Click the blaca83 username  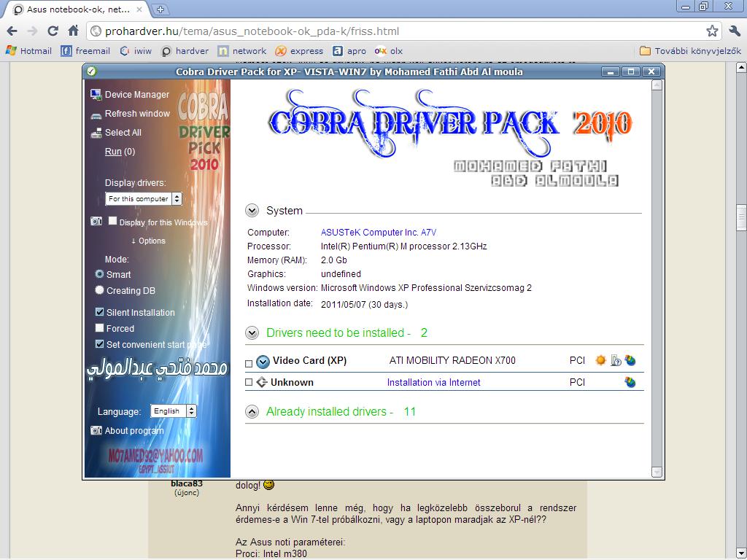point(187,484)
